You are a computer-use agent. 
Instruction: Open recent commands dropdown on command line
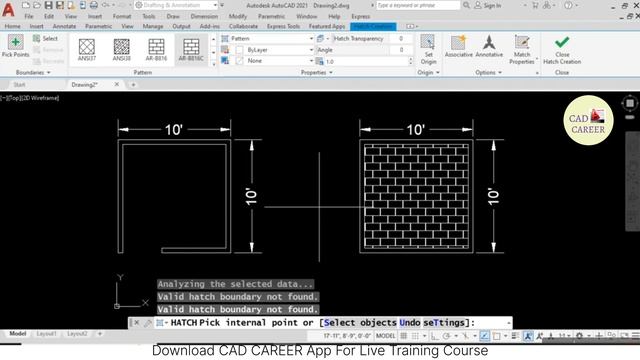click(x=509, y=323)
